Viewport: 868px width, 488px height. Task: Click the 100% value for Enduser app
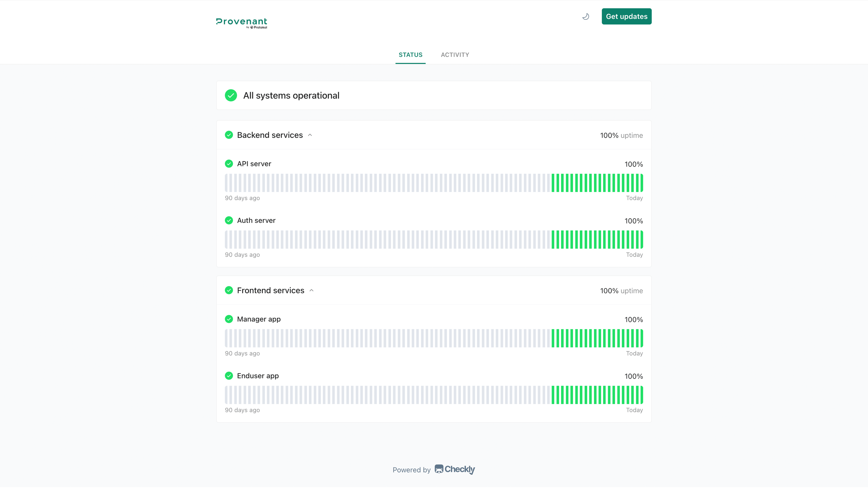[x=633, y=376]
